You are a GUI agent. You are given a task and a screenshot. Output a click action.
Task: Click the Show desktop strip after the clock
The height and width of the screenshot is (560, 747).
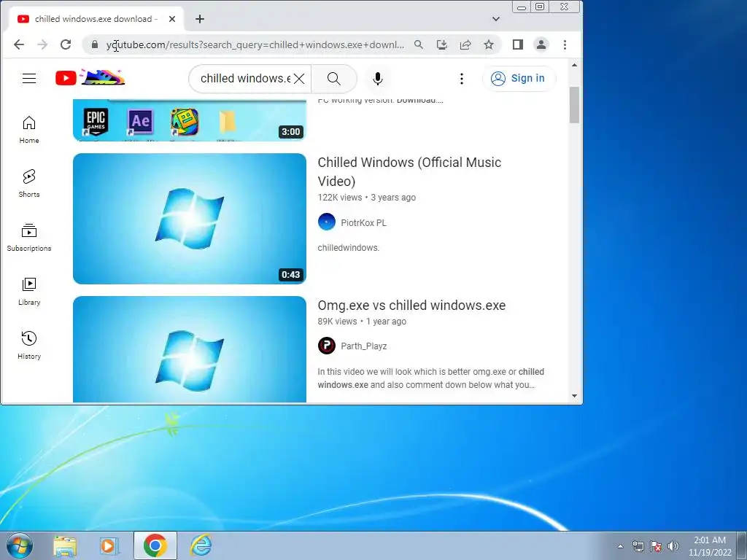[x=742, y=545]
